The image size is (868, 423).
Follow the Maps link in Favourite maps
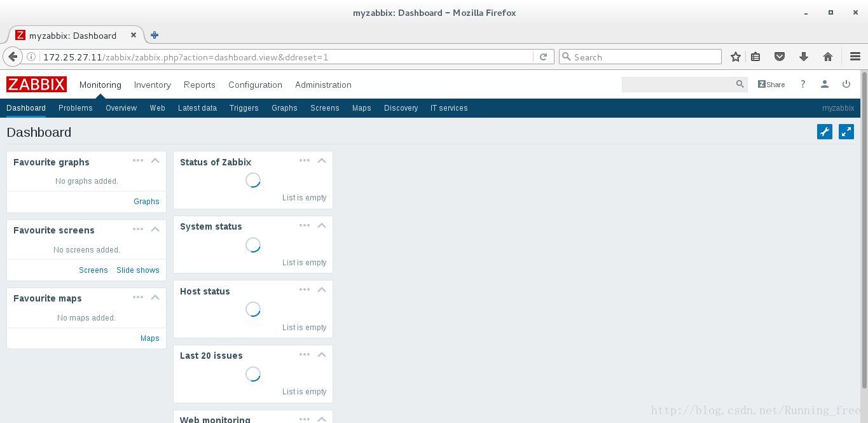(150, 338)
